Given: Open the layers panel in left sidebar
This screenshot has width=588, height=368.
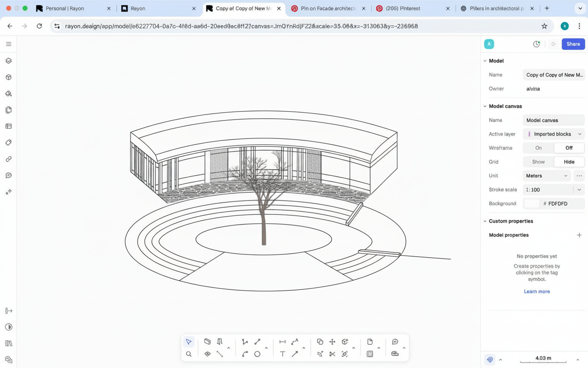Looking at the screenshot, I should click(x=8, y=61).
